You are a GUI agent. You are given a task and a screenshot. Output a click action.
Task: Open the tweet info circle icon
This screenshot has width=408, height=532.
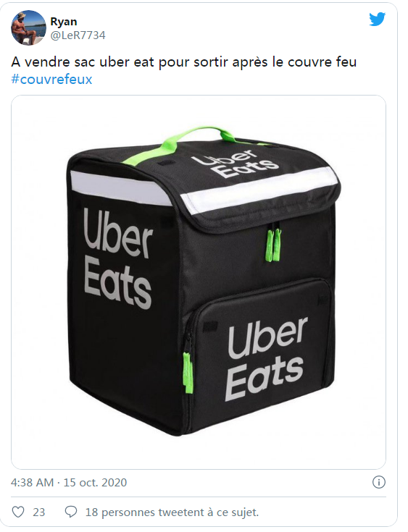coord(379,482)
